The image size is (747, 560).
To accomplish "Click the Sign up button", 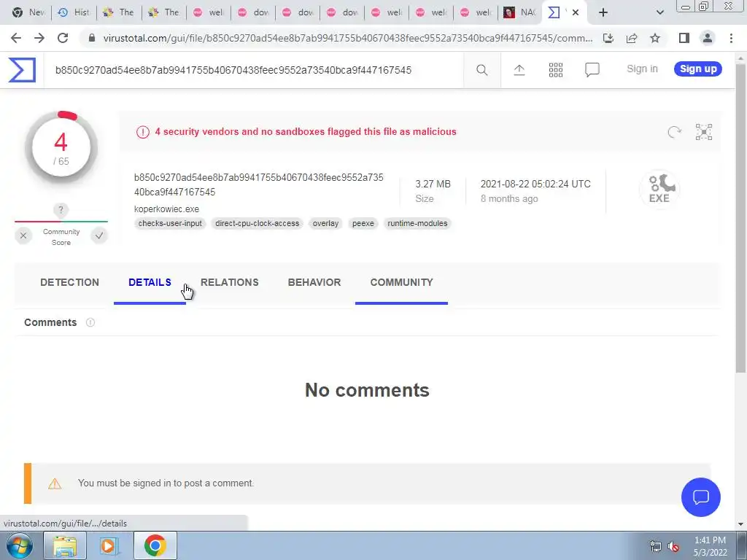I will (698, 69).
